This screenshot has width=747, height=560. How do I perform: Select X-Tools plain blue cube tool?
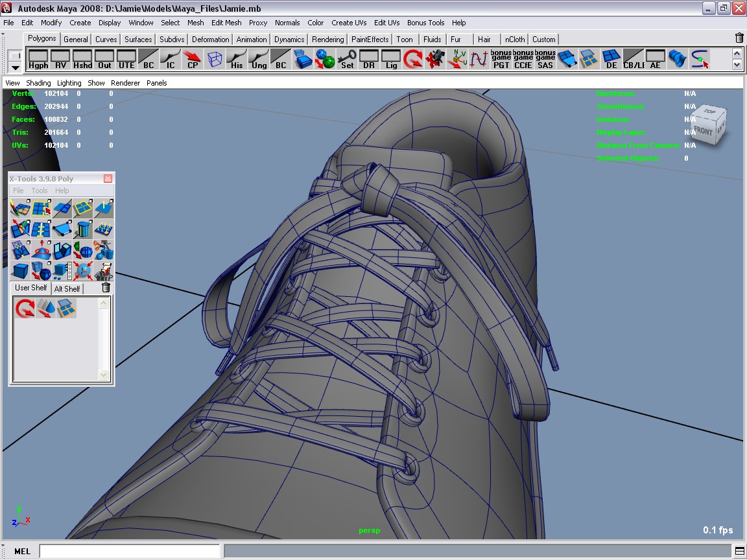(x=20, y=271)
